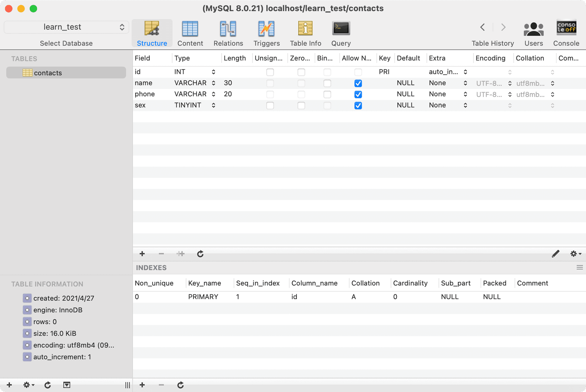Open the Content view icon

click(x=190, y=29)
